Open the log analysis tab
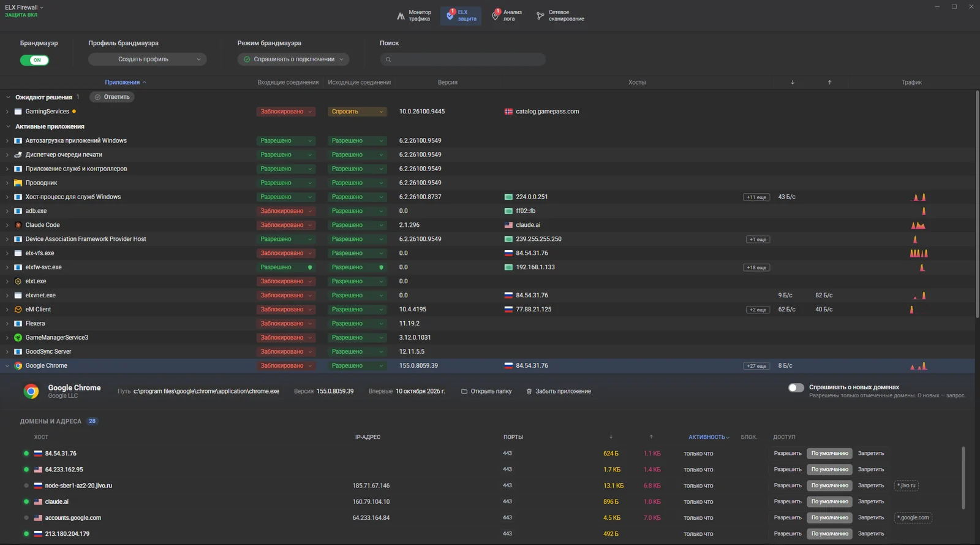 pos(507,15)
